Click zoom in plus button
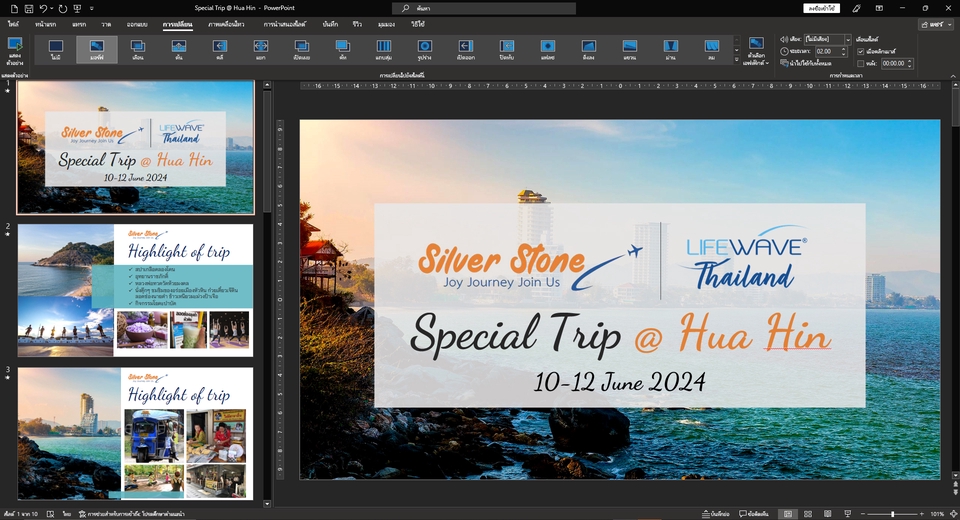 point(921,514)
